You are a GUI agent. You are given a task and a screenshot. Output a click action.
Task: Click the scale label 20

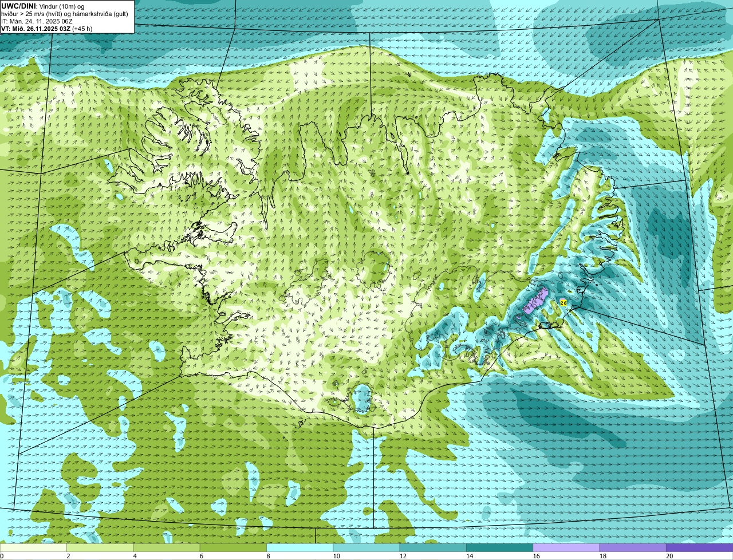(669, 556)
